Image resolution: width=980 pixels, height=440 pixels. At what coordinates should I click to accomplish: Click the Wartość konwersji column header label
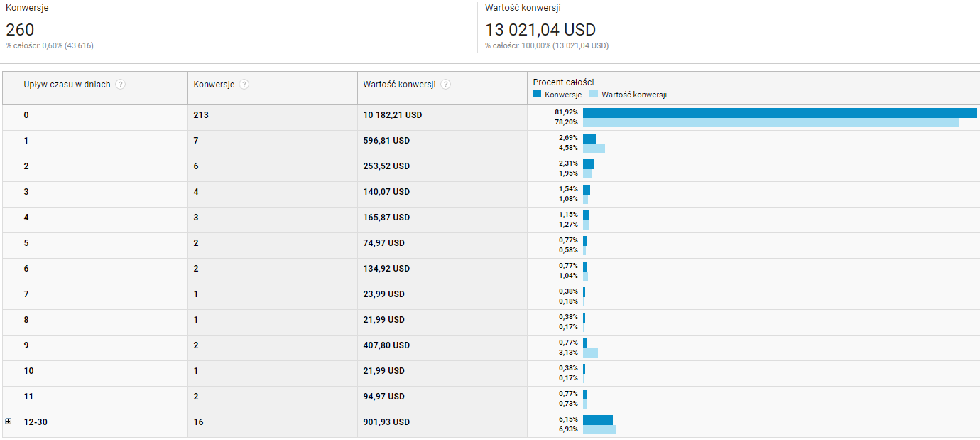pos(399,85)
